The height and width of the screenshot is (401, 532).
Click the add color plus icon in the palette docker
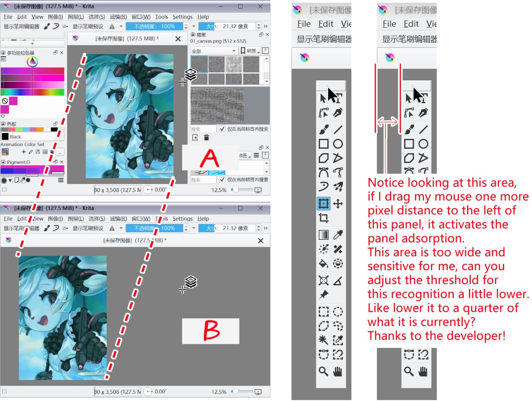click(23, 152)
